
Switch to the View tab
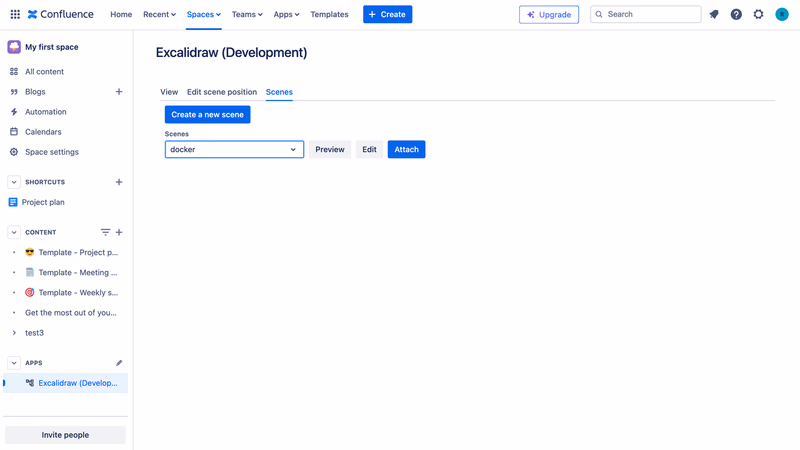169,92
